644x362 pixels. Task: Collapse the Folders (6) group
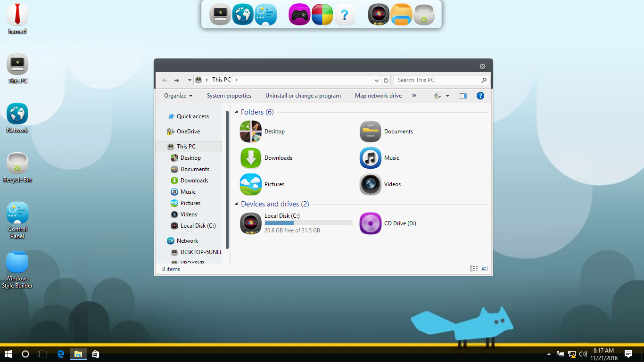pyautogui.click(x=236, y=112)
